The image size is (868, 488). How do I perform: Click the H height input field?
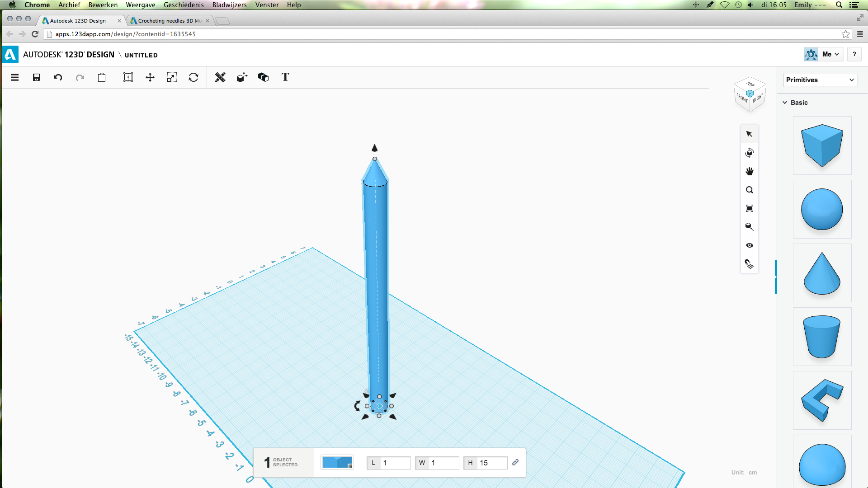[492, 463]
